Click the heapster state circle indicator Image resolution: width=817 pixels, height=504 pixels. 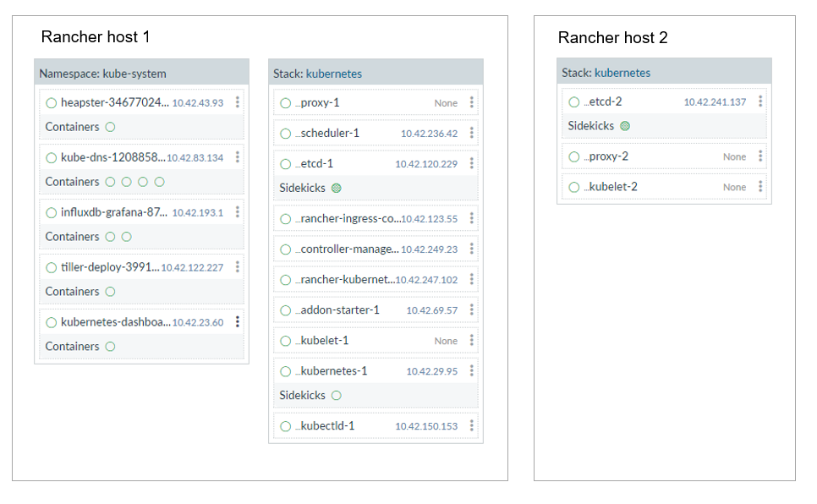point(52,103)
